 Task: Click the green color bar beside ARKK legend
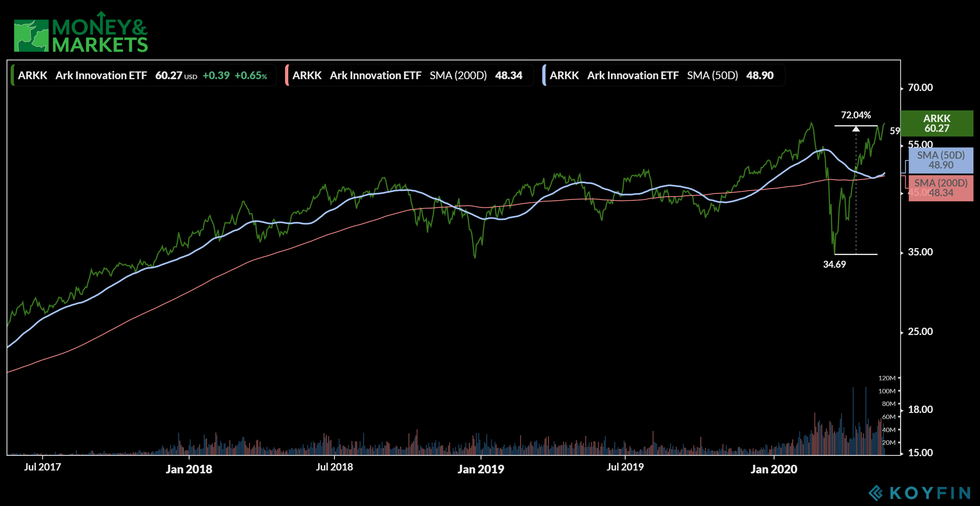pos(12,75)
